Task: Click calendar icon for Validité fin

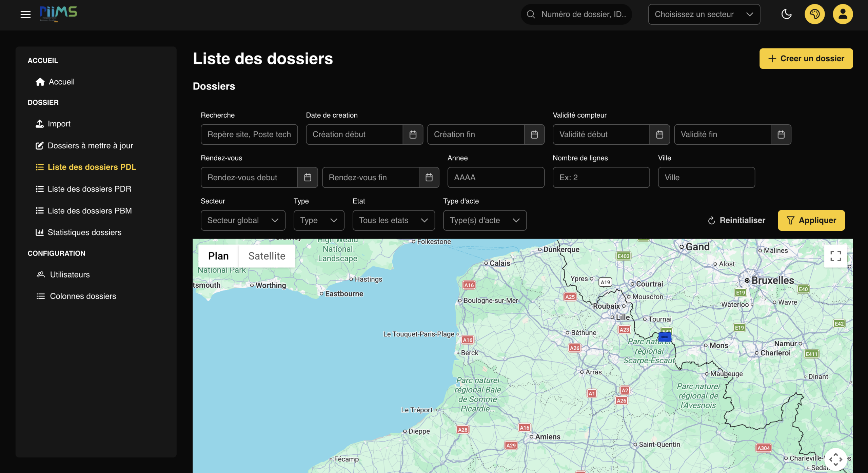Action: [x=781, y=135]
